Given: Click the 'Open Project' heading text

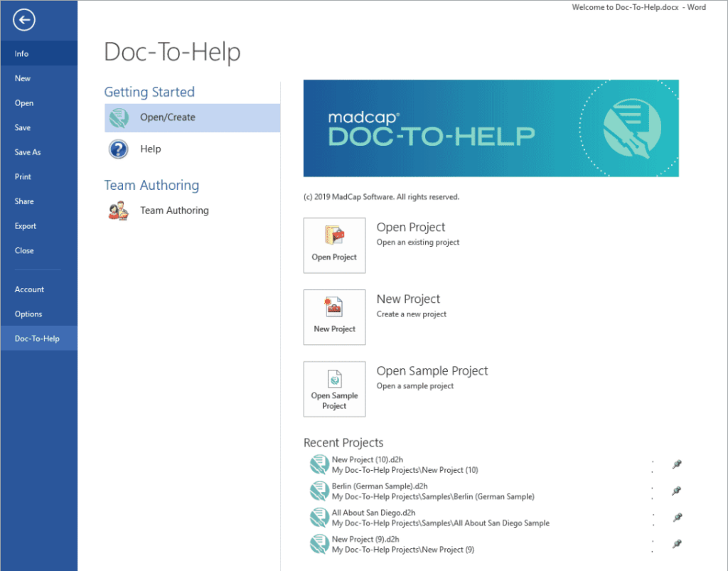Looking at the screenshot, I should pos(411,228).
